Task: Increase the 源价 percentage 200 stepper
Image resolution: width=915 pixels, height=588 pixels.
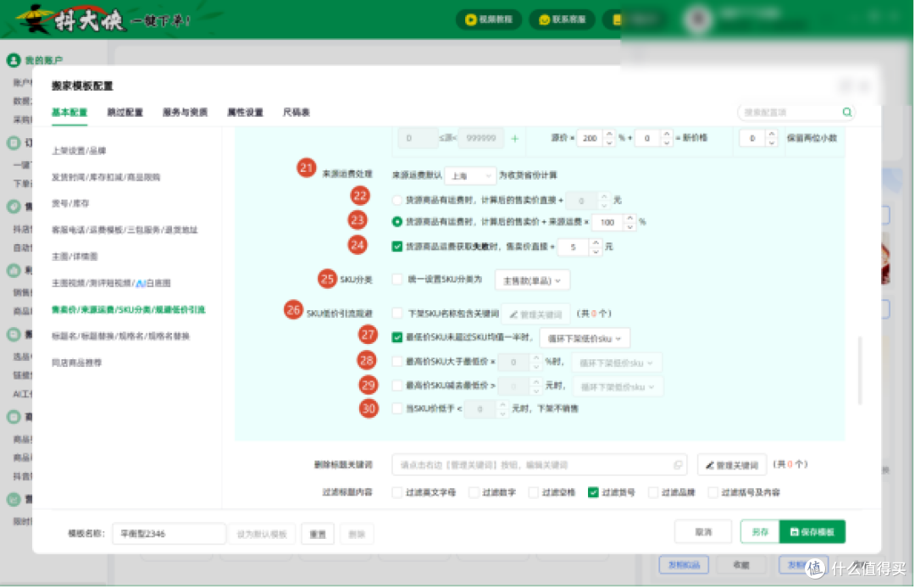Action: [x=608, y=134]
